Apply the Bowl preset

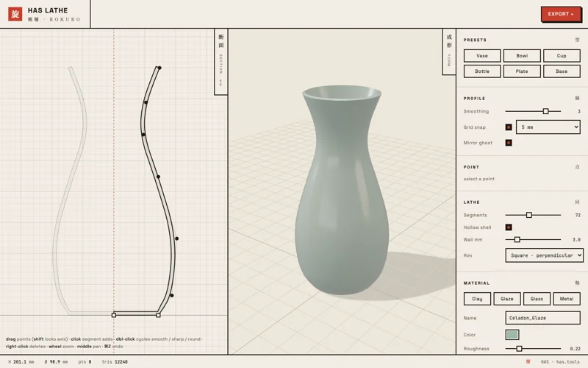[522, 56]
